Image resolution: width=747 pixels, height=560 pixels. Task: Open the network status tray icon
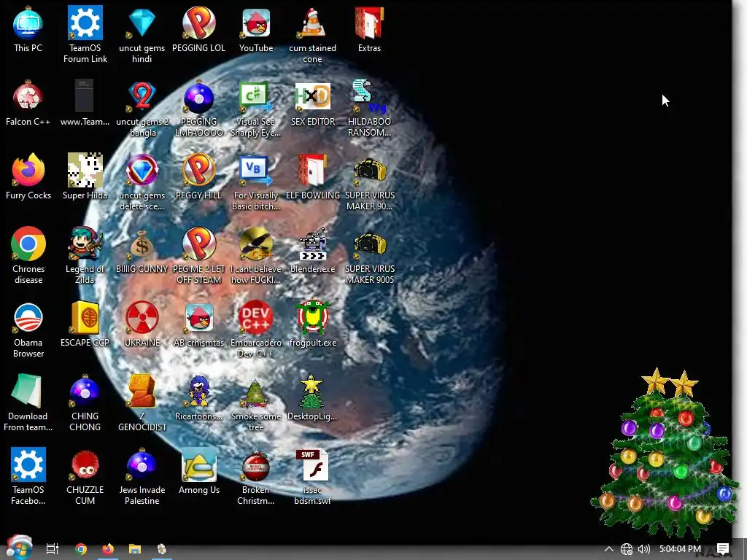tap(627, 549)
